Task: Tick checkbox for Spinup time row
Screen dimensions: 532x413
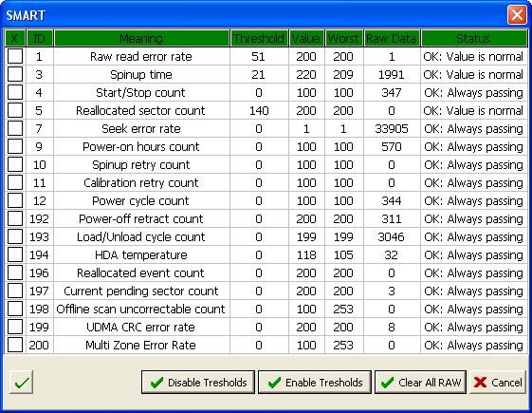Action: pos(15,74)
